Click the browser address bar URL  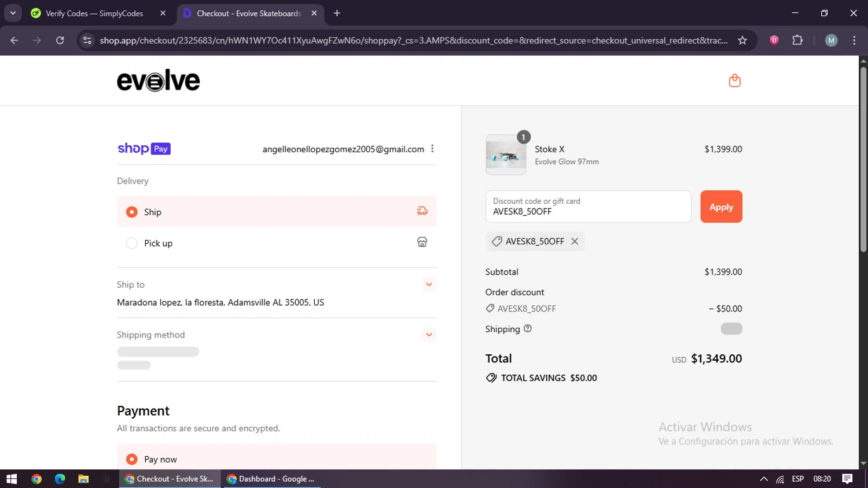tap(413, 41)
